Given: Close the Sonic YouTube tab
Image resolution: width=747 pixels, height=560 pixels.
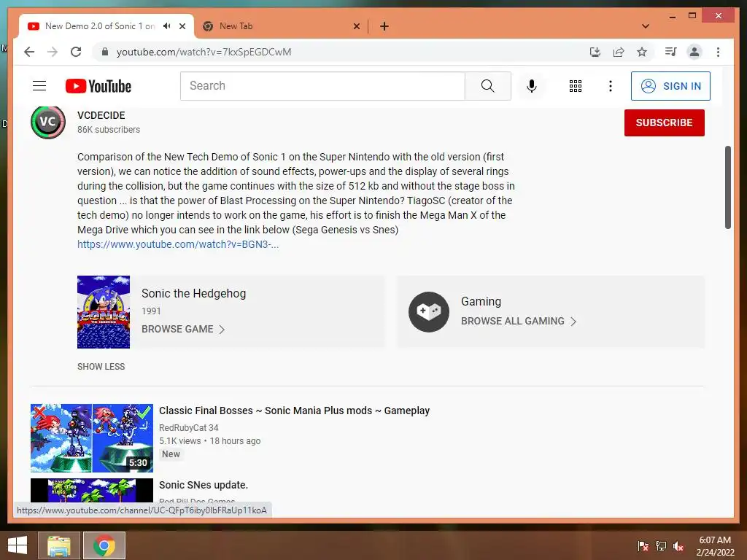Looking at the screenshot, I should pos(182,26).
